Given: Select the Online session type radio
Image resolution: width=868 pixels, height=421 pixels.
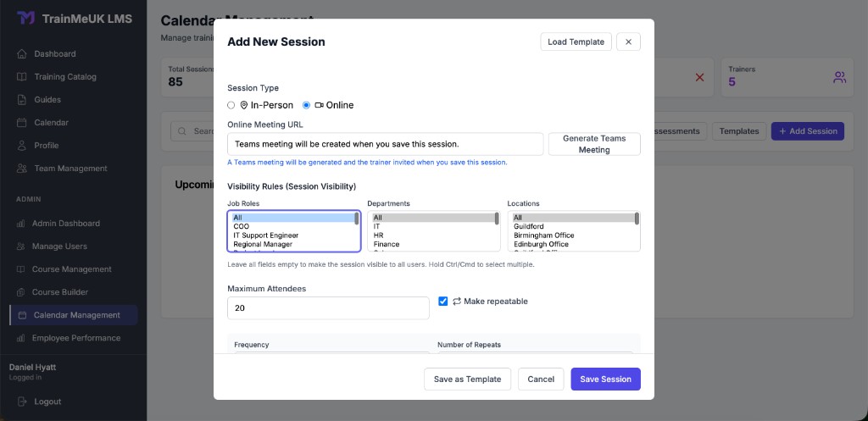Looking at the screenshot, I should pyautogui.click(x=306, y=105).
